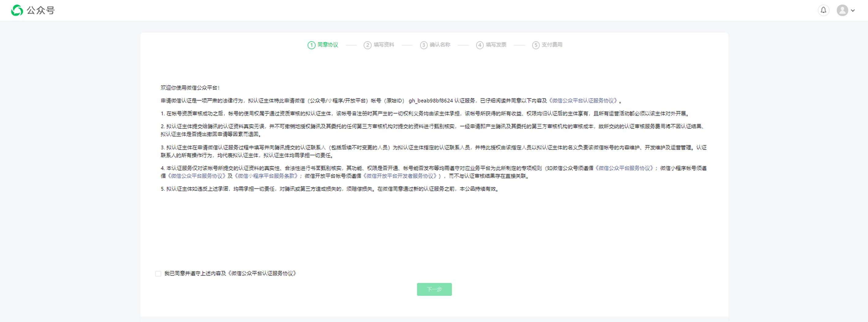Open 微信公众平台认证服务协议 link beside the checkbox

pos(262,274)
